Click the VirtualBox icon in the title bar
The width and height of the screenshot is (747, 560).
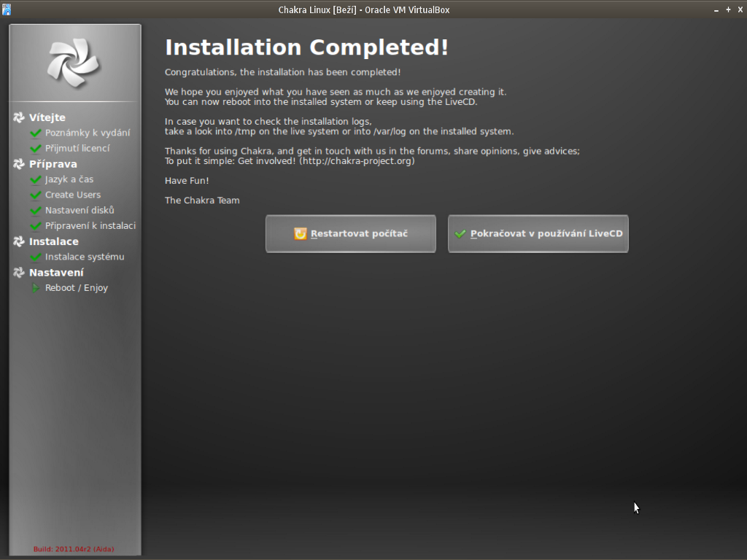7,9
